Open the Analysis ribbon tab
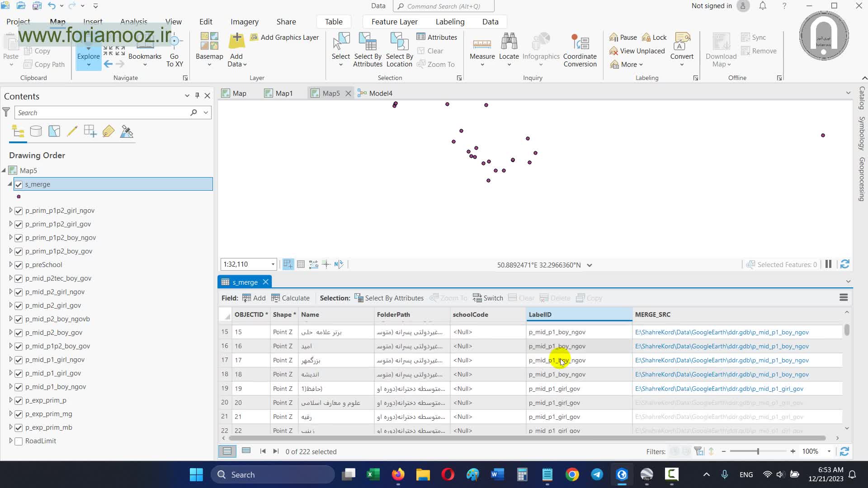Image resolution: width=868 pixels, height=488 pixels. pos(133,22)
